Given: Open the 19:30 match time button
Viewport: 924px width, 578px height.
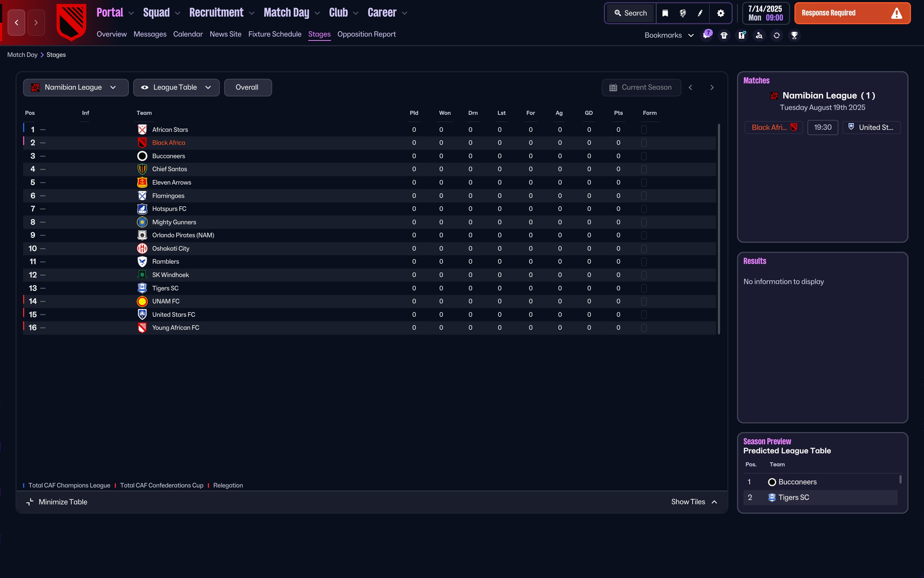Looking at the screenshot, I should click(823, 127).
